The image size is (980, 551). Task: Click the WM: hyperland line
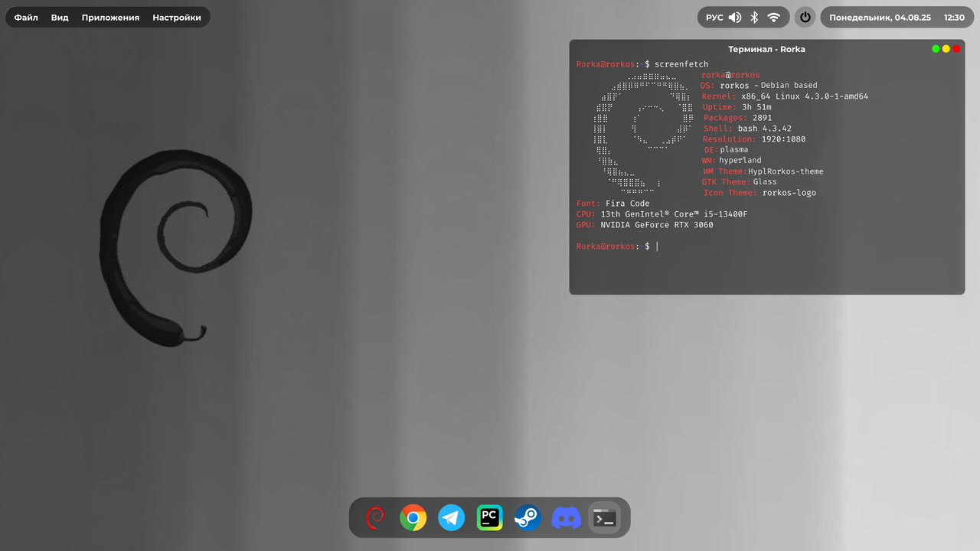coord(732,161)
